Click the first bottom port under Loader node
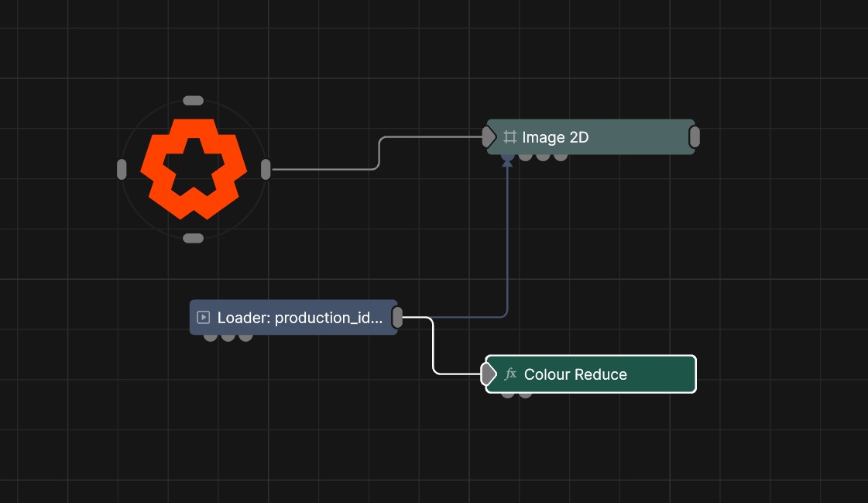868x503 pixels. [x=210, y=336]
